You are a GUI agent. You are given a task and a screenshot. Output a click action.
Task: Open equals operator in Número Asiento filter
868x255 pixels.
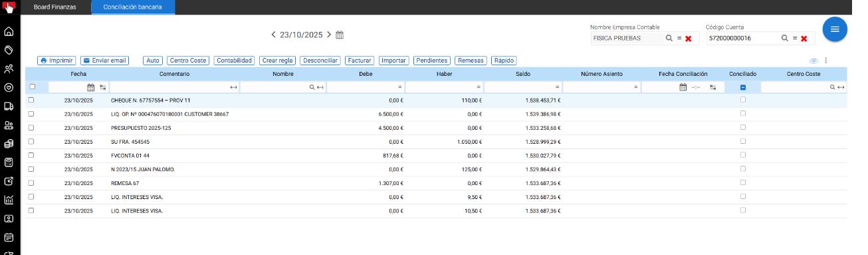[x=635, y=87]
